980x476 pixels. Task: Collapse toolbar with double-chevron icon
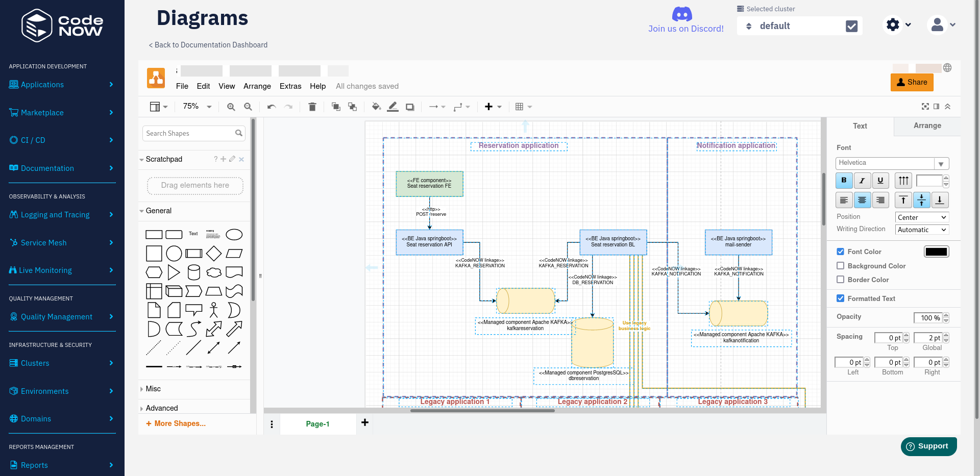click(x=947, y=107)
